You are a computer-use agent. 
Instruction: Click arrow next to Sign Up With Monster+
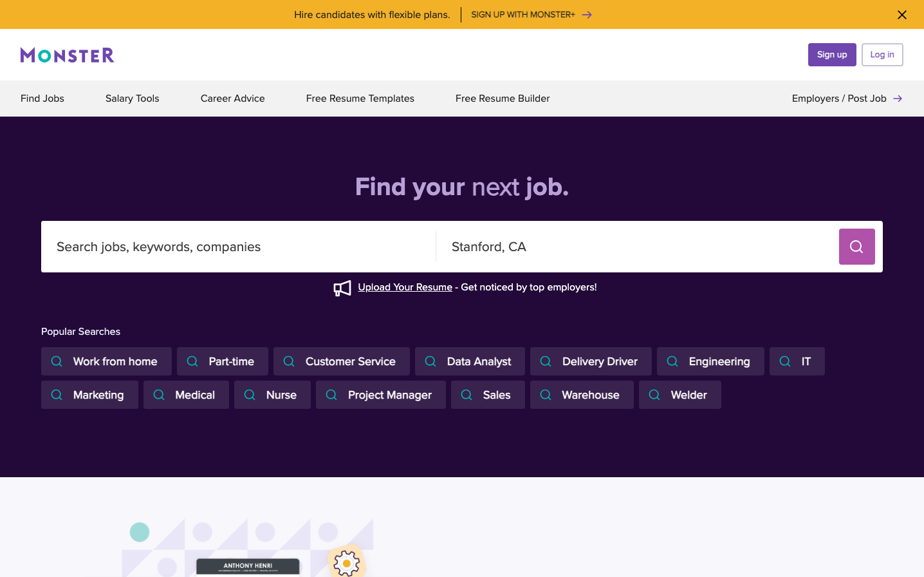click(x=587, y=15)
